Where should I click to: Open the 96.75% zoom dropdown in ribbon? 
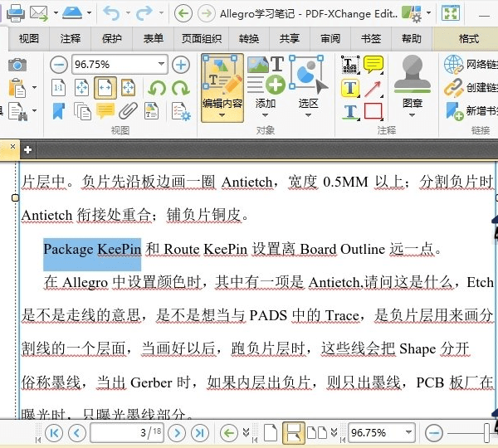[x=161, y=65]
